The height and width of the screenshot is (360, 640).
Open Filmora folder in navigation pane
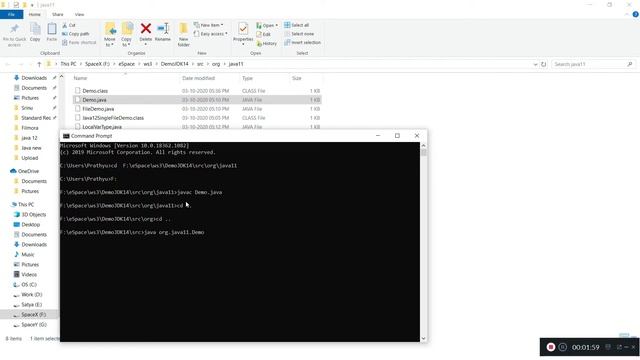pyautogui.click(x=29, y=128)
